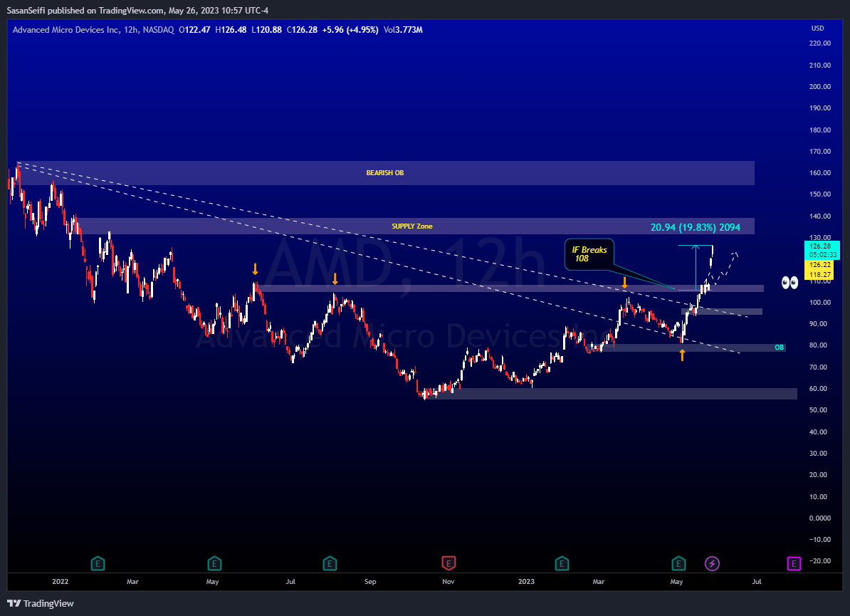The width and height of the screenshot is (850, 616).
Task: Click the 0.0000 price axis label
Action: click(x=819, y=518)
